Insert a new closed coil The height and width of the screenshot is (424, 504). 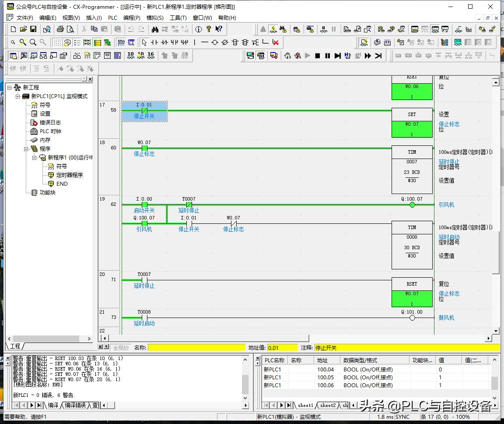225,42
